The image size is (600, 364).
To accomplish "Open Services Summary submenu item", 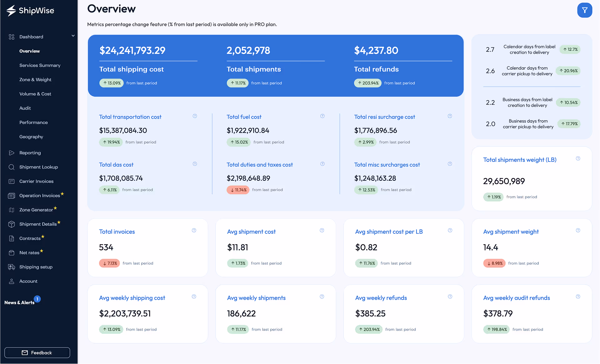I will click(x=40, y=65).
